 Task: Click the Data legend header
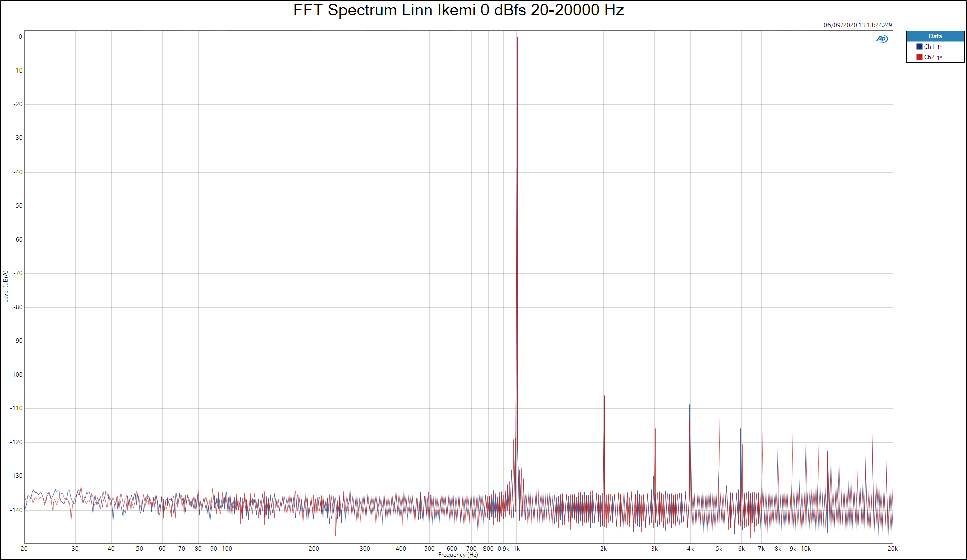pos(935,36)
